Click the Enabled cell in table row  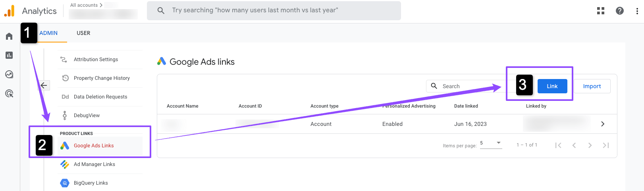(392, 124)
